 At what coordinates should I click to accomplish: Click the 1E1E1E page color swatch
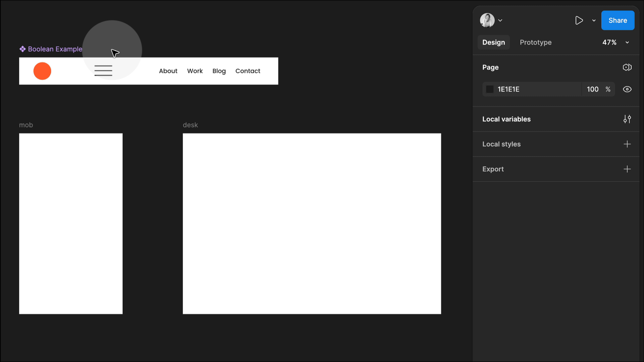pos(490,89)
